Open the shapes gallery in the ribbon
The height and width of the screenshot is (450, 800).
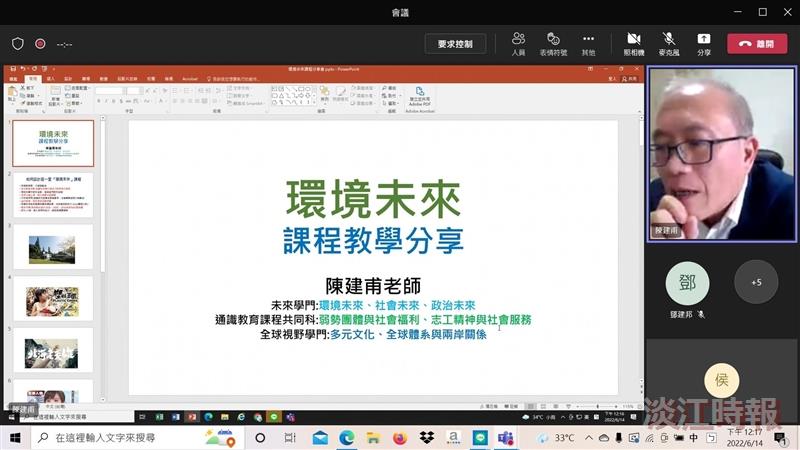[x=292, y=95]
